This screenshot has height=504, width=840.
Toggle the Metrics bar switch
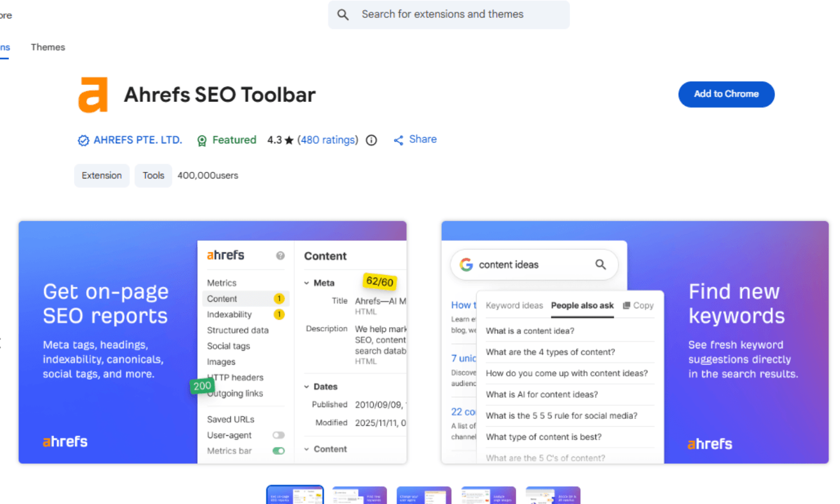click(x=278, y=451)
